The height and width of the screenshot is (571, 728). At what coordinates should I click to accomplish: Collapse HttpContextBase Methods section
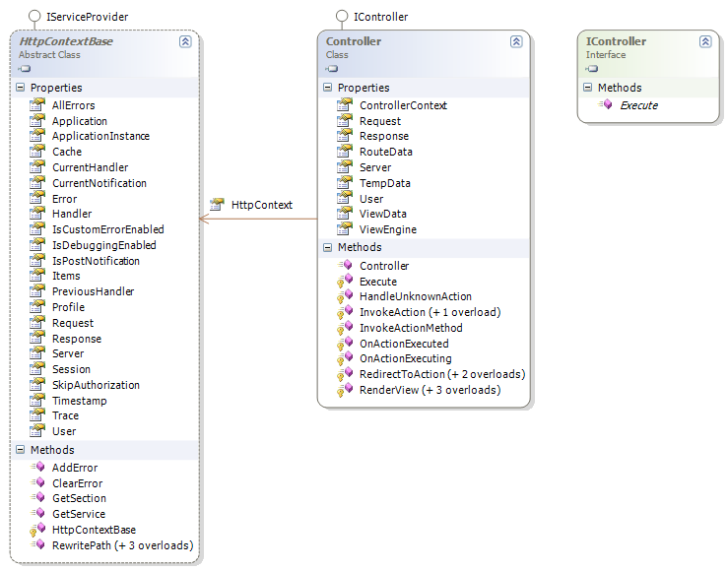(21, 450)
